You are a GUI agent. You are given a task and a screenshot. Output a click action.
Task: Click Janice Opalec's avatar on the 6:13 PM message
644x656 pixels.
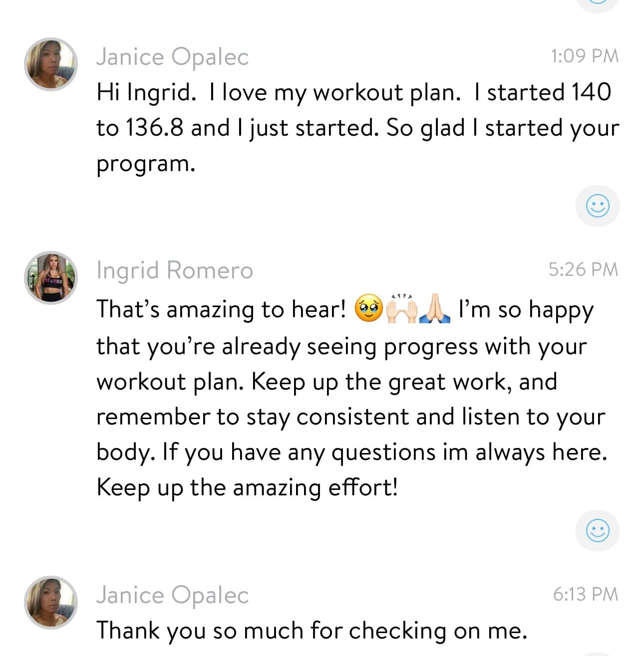(x=51, y=602)
